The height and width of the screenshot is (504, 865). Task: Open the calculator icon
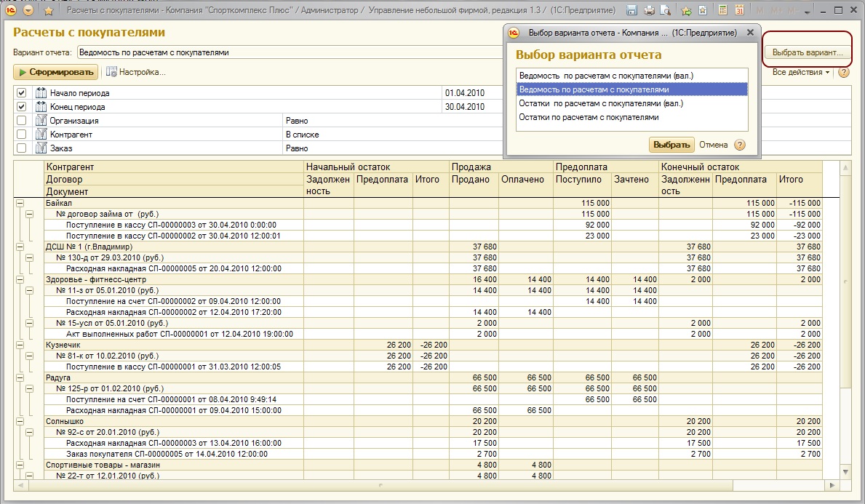coord(722,11)
